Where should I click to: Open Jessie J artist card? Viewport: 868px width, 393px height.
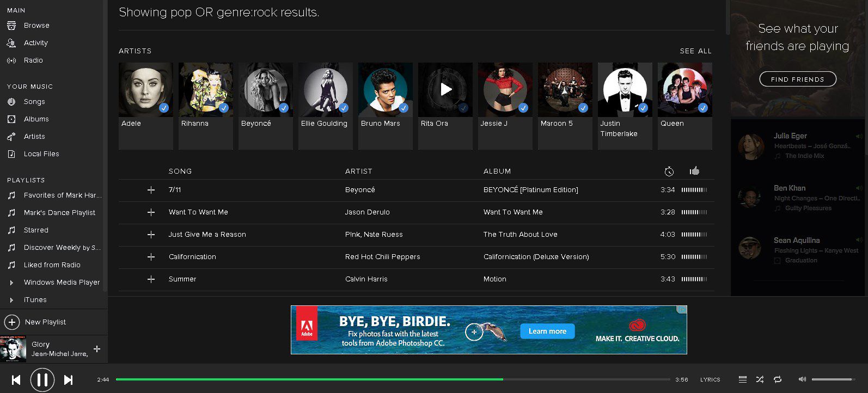pos(505,106)
